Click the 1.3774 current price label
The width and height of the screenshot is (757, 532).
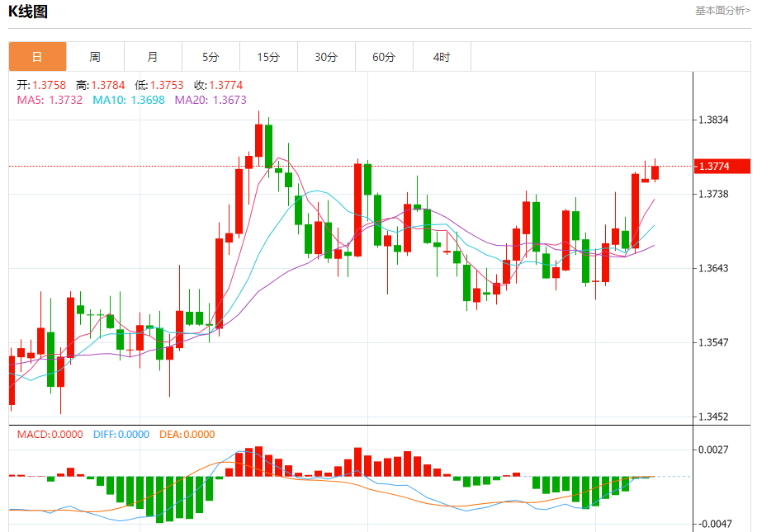[722, 167]
